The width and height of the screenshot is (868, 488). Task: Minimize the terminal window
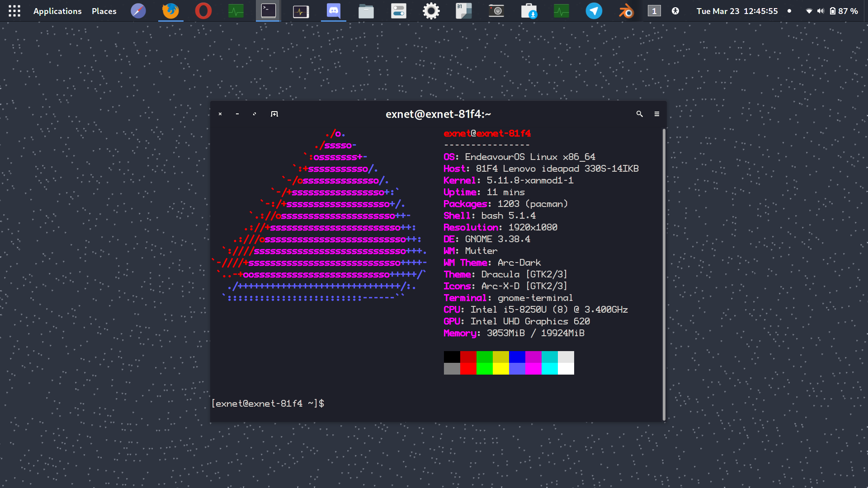[x=237, y=114]
